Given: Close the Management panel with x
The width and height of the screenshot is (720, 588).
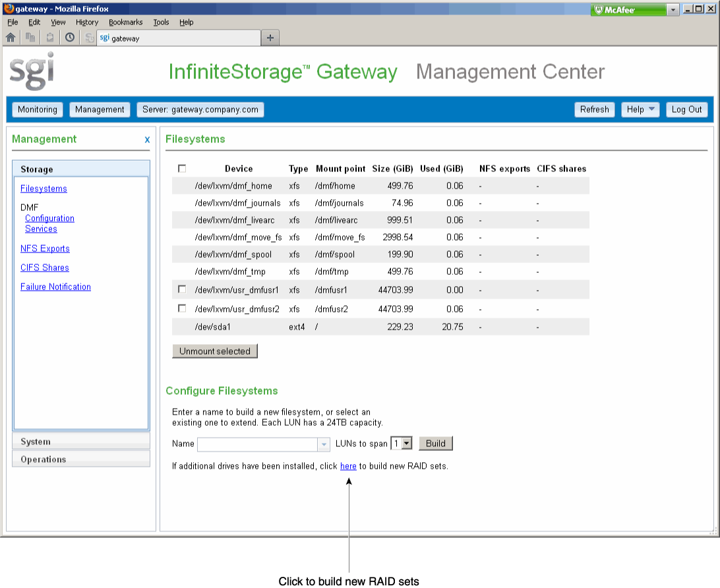Looking at the screenshot, I should 147,140.
